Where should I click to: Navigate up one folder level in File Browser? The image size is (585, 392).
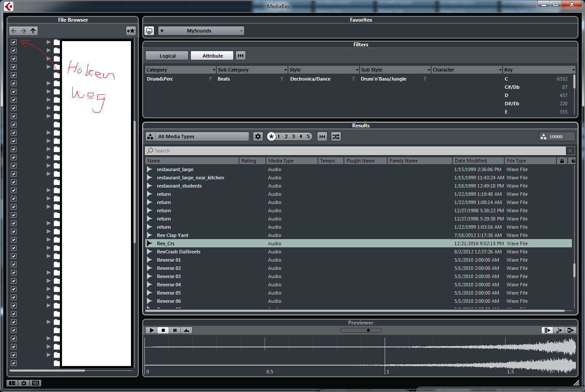point(33,31)
